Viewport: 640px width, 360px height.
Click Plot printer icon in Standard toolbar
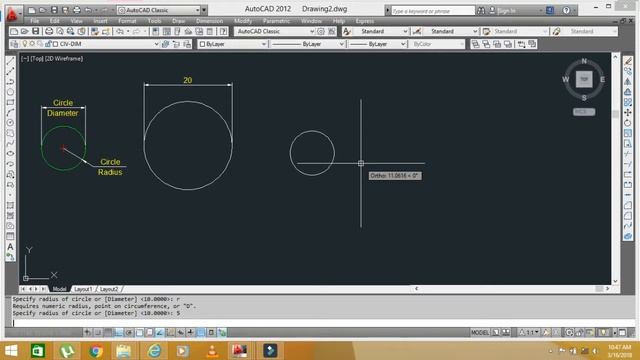click(x=49, y=31)
